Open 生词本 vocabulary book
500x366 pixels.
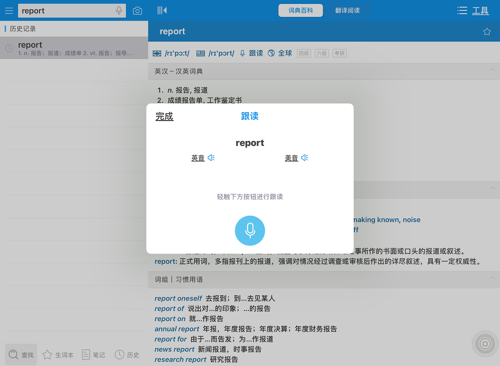coord(58,355)
